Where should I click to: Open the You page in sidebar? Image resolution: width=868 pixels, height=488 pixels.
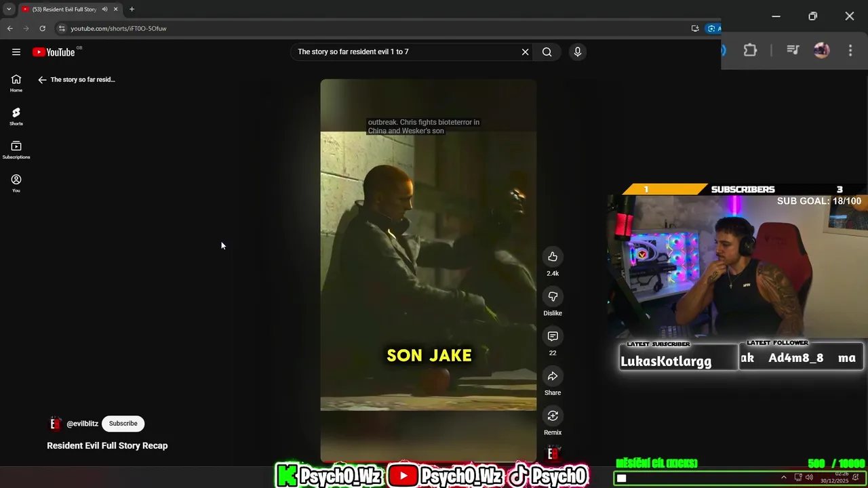pos(16,183)
